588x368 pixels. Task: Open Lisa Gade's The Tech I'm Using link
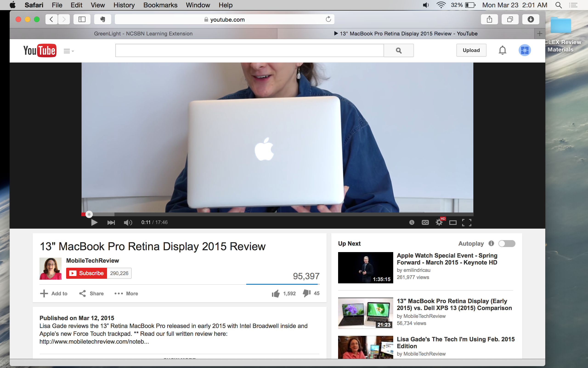coord(455,342)
